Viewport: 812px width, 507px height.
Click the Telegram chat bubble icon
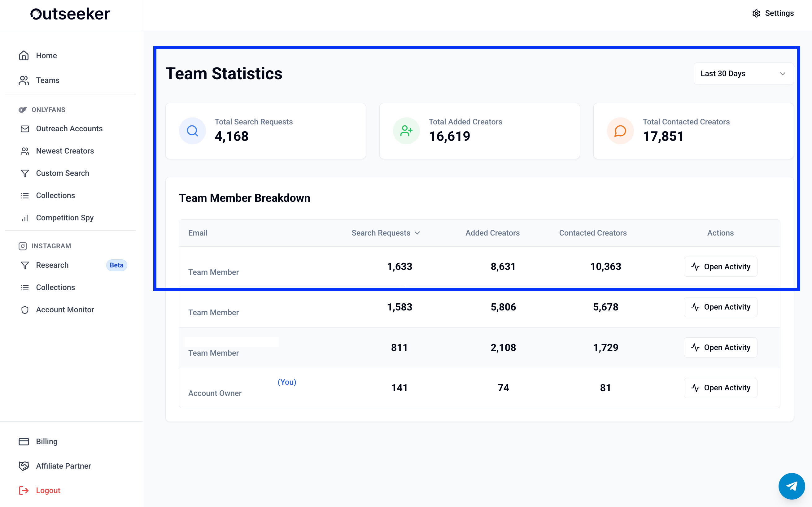click(x=791, y=486)
